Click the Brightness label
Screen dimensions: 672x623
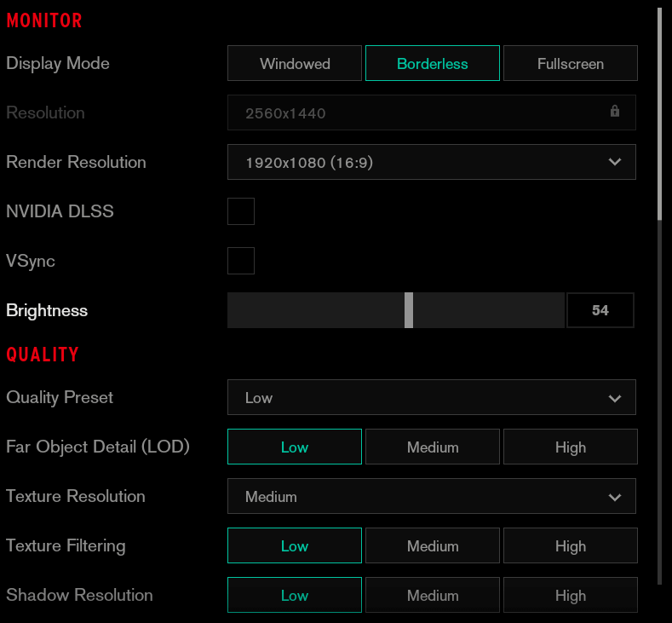47,310
